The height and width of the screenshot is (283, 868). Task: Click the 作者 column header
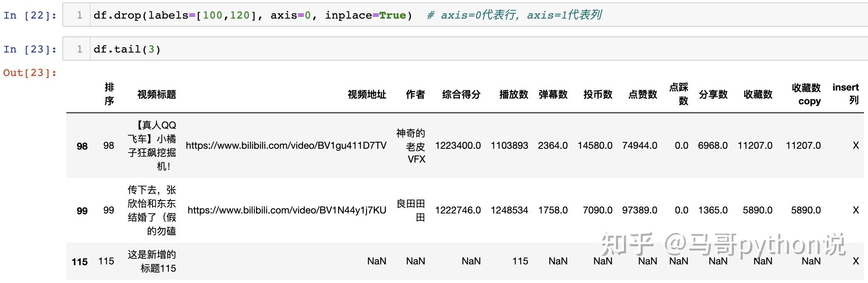click(x=415, y=94)
